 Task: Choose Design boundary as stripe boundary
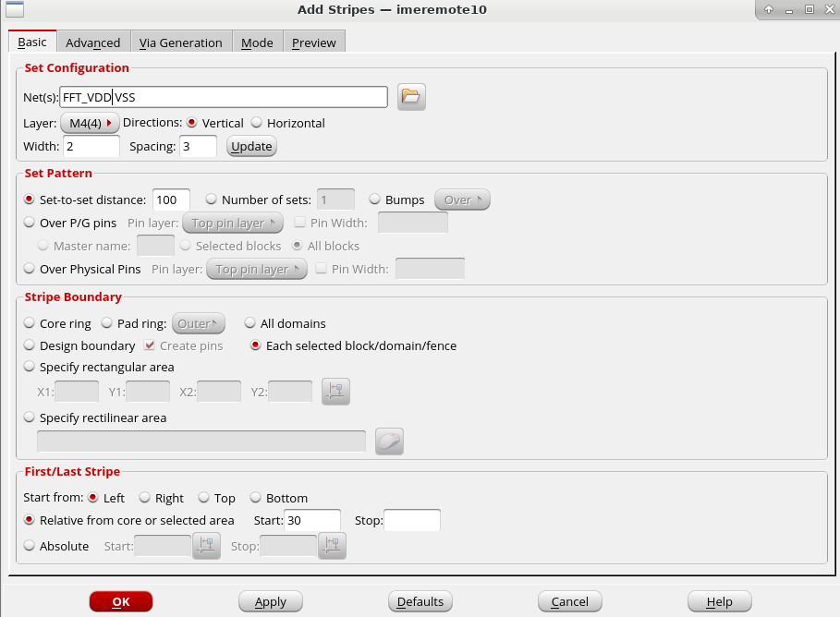coord(28,345)
